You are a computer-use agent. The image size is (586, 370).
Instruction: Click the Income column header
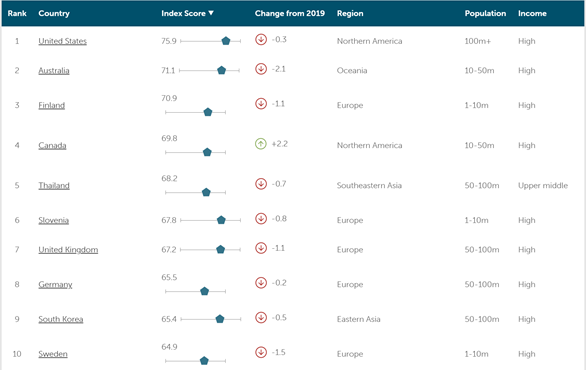(x=532, y=13)
